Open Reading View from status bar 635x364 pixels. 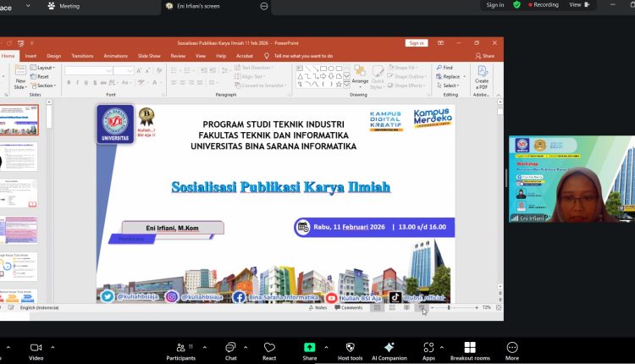click(406, 308)
